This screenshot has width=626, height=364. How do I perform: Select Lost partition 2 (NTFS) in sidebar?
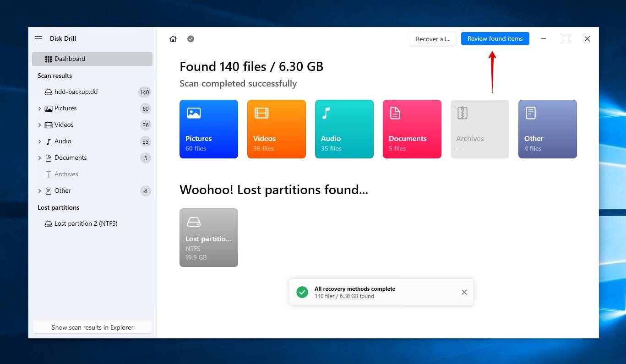tap(86, 224)
